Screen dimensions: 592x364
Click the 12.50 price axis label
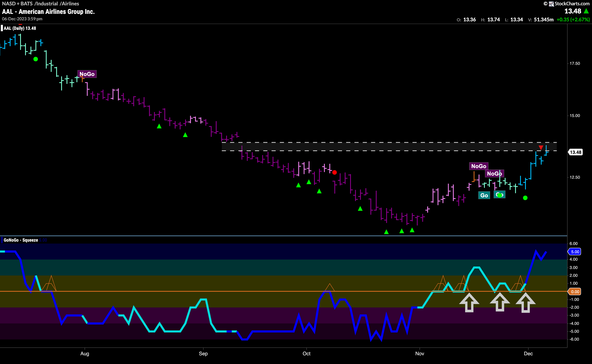tap(575, 177)
